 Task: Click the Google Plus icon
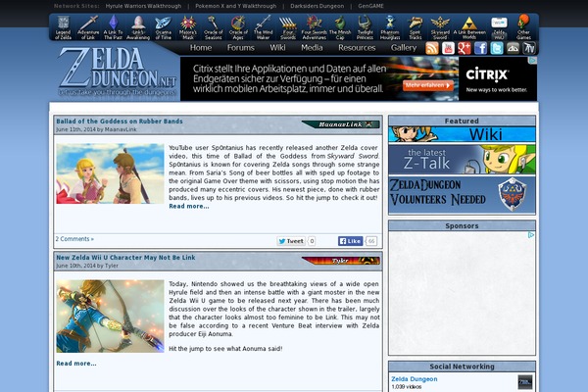point(465,48)
